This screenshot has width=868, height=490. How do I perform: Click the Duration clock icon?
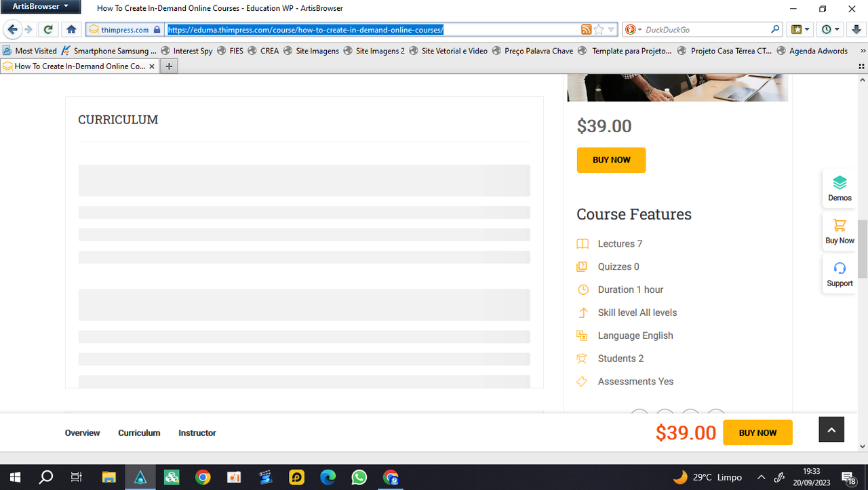[583, 290]
